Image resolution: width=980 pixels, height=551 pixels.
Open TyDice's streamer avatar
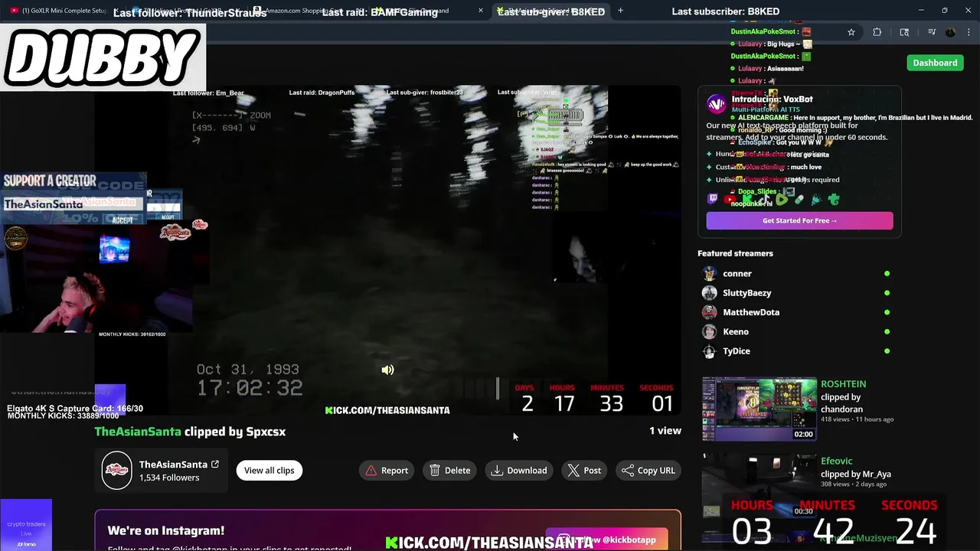[710, 351]
